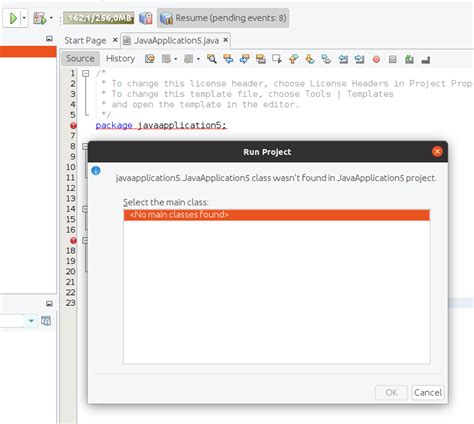Click the panel icon beside the left combo box
This screenshot has height=424, width=474.
46,321
